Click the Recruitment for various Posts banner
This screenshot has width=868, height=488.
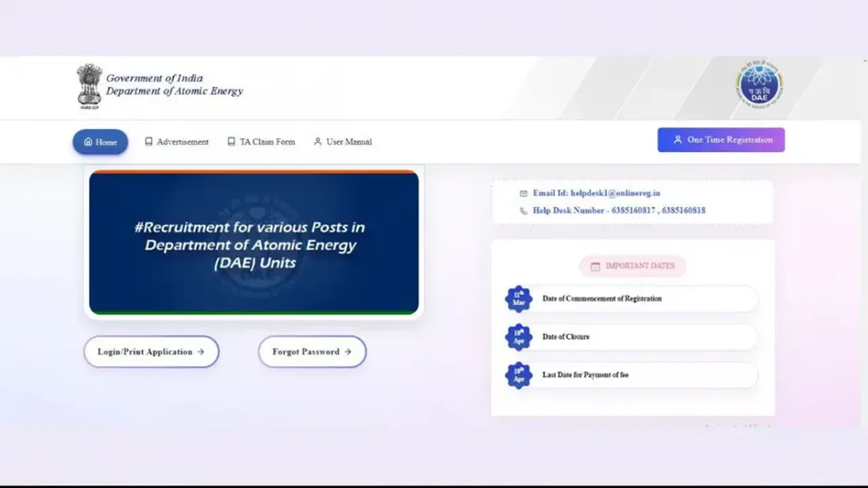point(254,243)
